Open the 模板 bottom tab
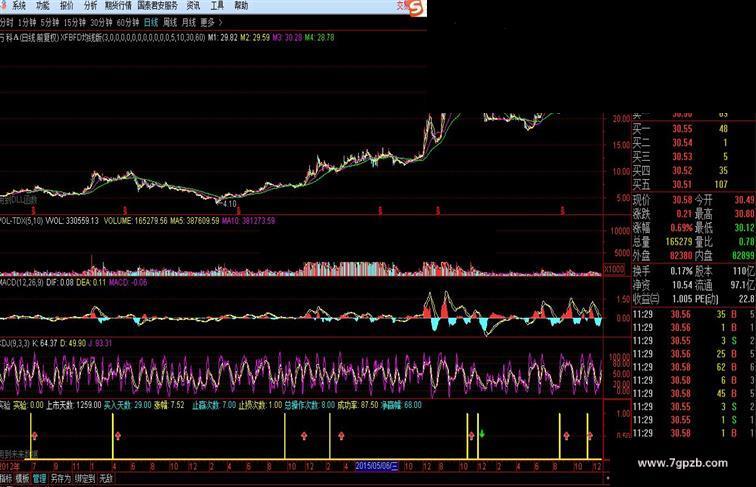The width and height of the screenshot is (756, 487). [22, 478]
